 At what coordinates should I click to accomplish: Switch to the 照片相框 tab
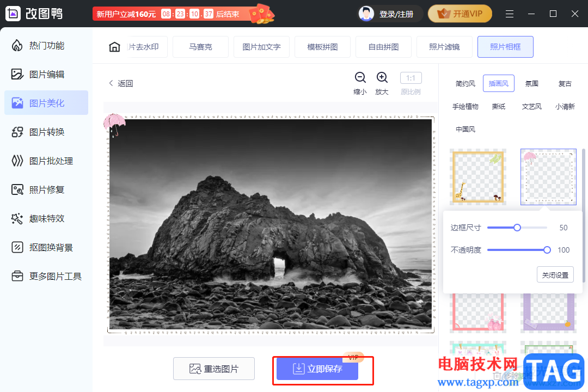505,47
